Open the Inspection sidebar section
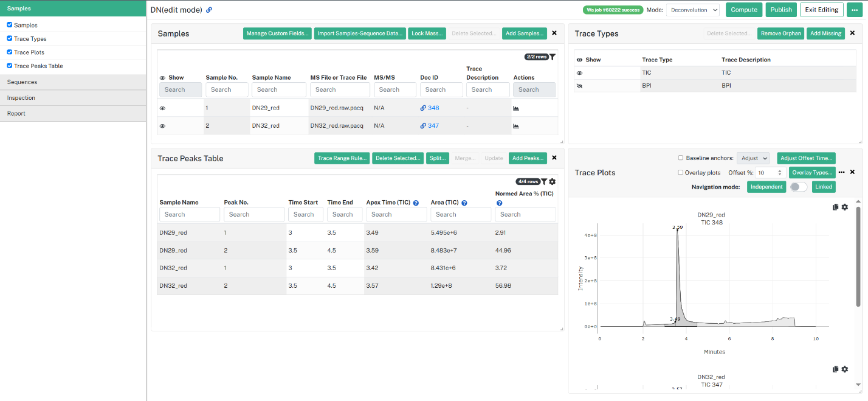Image resolution: width=868 pixels, height=401 pixels. (x=73, y=98)
